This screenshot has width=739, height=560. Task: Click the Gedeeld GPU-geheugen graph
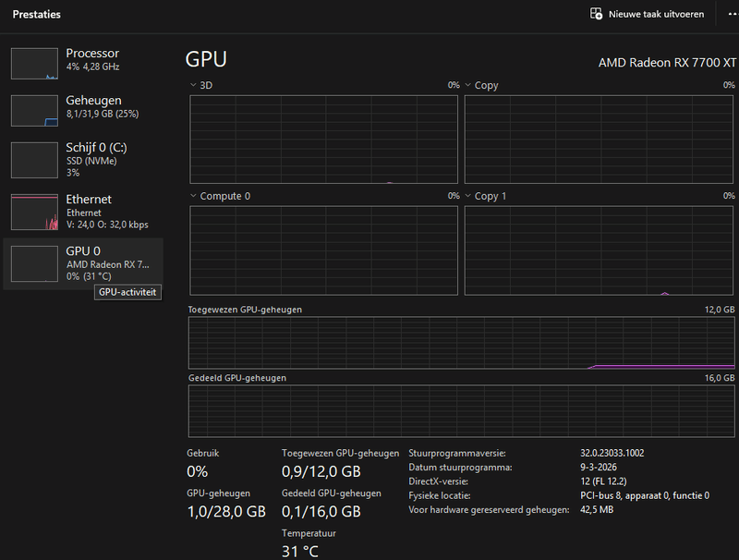(x=461, y=411)
